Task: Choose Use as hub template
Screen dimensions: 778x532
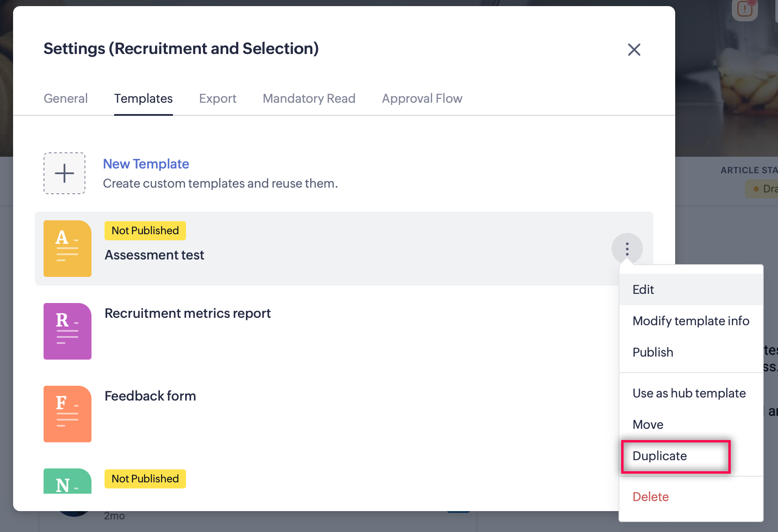Action: (x=689, y=393)
